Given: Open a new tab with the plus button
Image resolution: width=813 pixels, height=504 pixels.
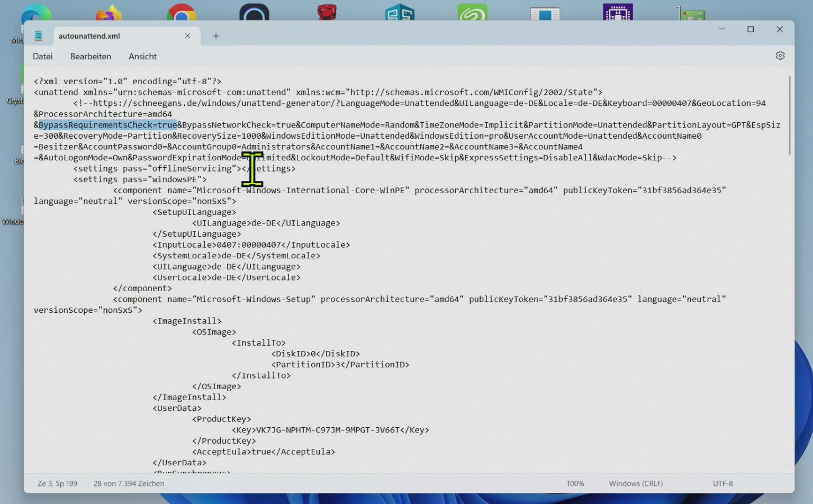Looking at the screenshot, I should (x=215, y=36).
